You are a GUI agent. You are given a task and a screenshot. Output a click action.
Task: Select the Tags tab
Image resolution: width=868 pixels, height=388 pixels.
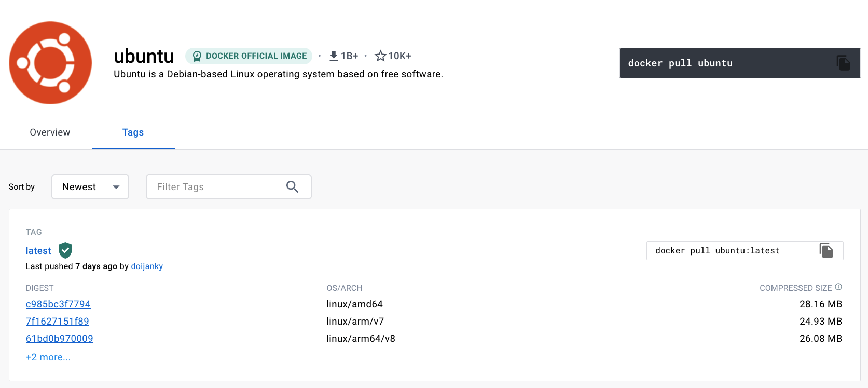pyautogui.click(x=133, y=132)
